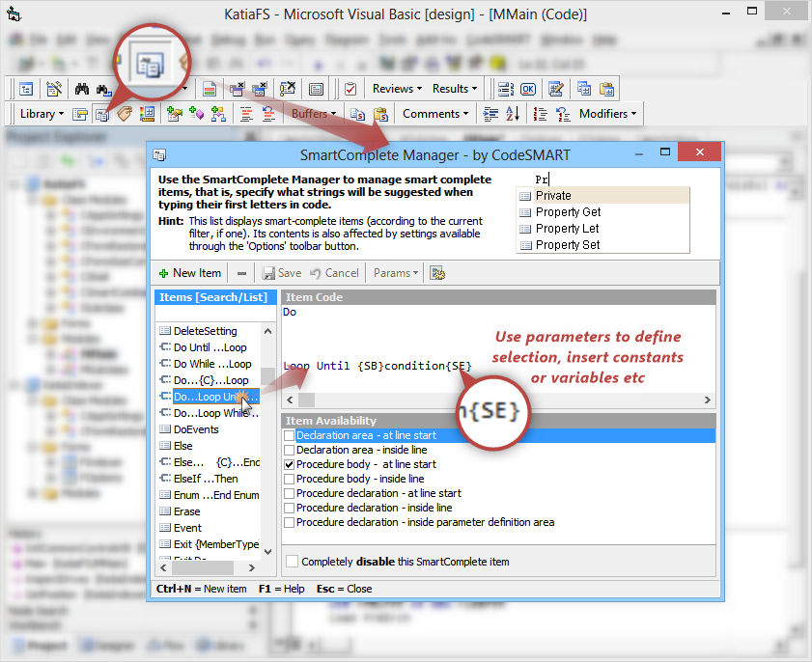This screenshot has width=812, height=662.
Task: Click the minus remove item button
Action: coord(241,273)
